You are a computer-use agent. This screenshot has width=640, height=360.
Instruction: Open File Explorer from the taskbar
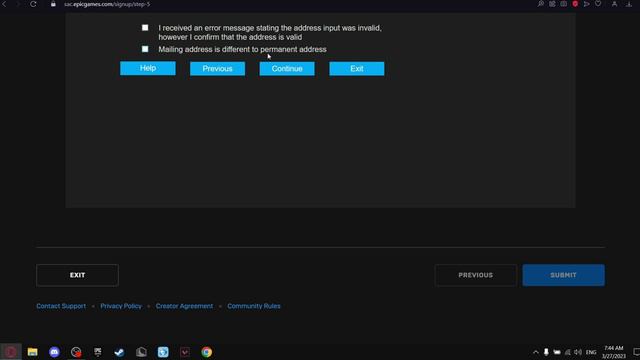(x=33, y=352)
